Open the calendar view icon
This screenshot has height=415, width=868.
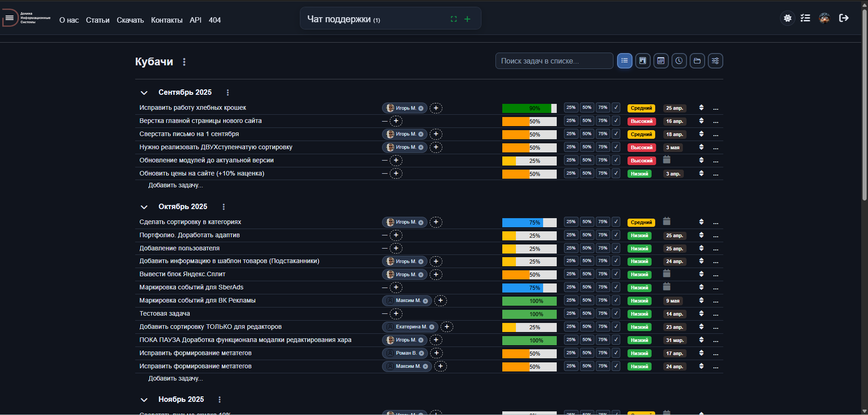(661, 61)
